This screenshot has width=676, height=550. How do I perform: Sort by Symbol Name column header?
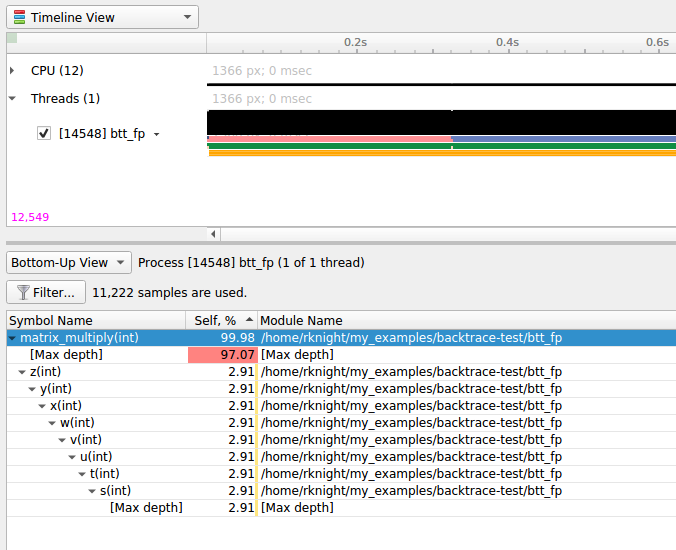point(95,320)
